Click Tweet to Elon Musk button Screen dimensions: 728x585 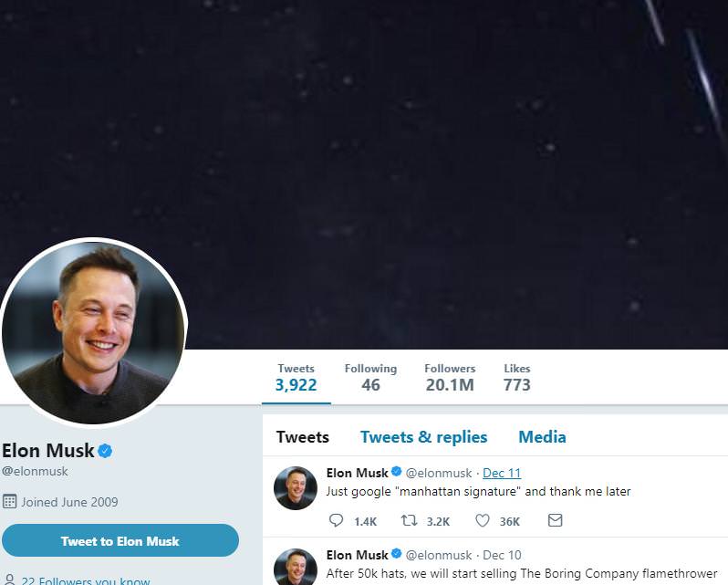(x=120, y=540)
